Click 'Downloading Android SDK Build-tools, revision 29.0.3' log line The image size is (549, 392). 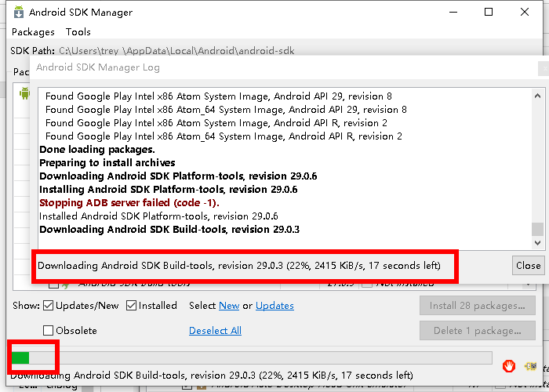tap(169, 229)
